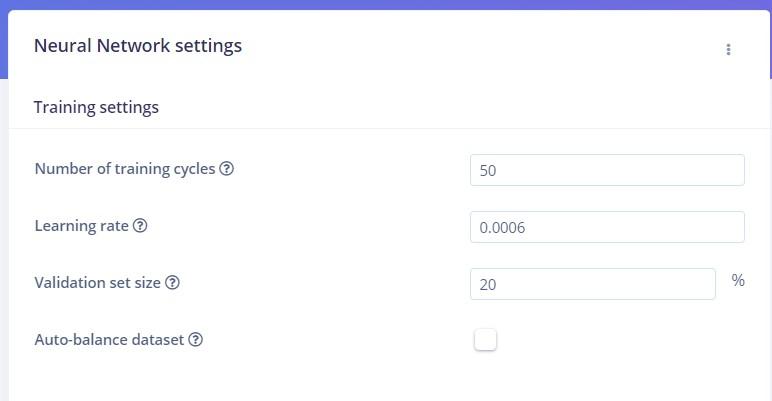Image resolution: width=772 pixels, height=401 pixels.
Task: Place cursor on the value 20
Action: click(488, 285)
